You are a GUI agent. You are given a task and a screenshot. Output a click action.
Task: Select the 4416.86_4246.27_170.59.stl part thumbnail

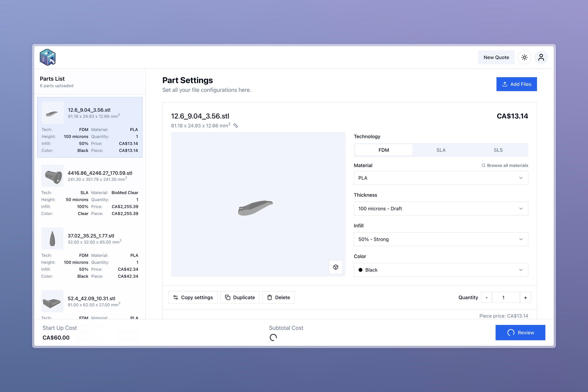tap(52, 176)
